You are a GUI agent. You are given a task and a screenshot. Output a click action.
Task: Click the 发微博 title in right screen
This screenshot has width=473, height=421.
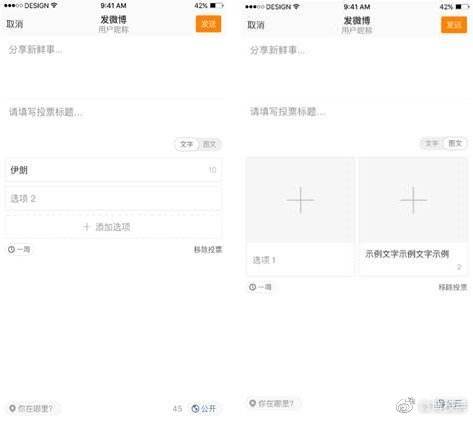[x=357, y=21]
